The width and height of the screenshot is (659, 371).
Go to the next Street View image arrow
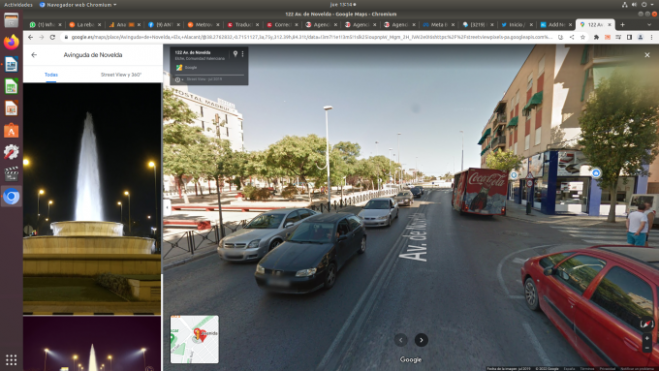pos(421,340)
